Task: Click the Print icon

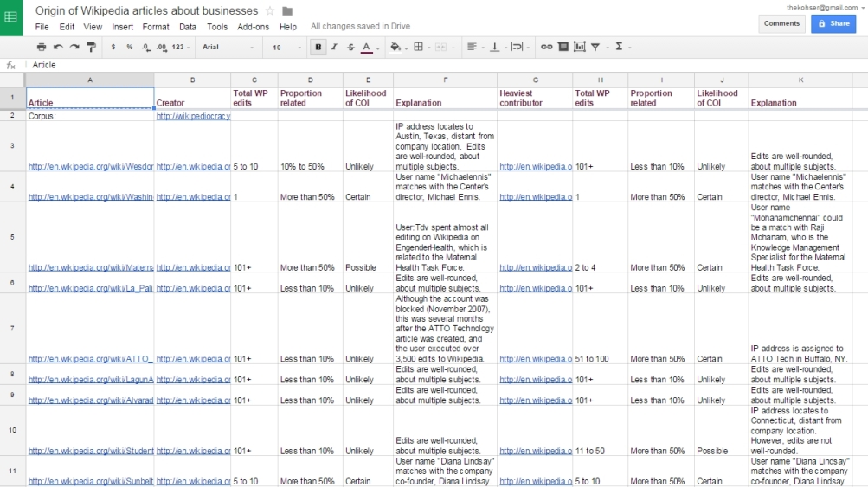Action: pos(42,47)
